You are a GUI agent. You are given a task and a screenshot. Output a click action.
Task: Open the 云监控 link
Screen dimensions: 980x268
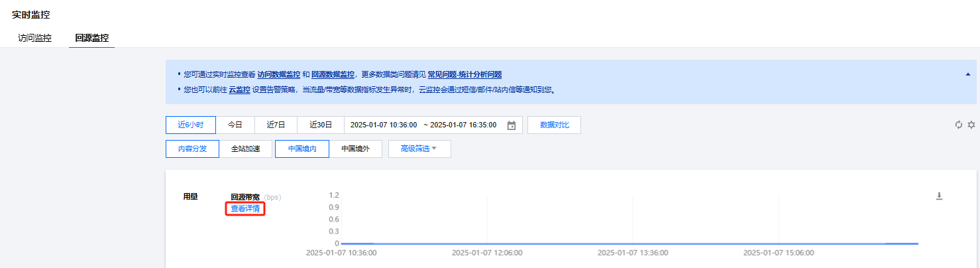240,90
